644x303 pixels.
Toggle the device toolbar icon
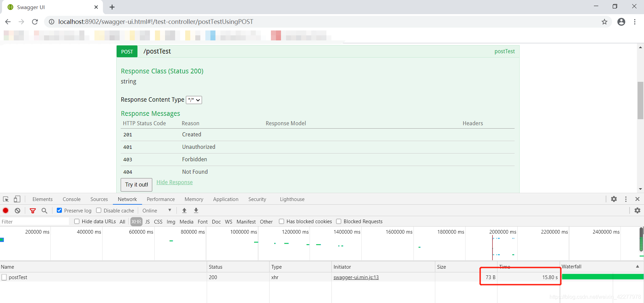click(x=17, y=199)
